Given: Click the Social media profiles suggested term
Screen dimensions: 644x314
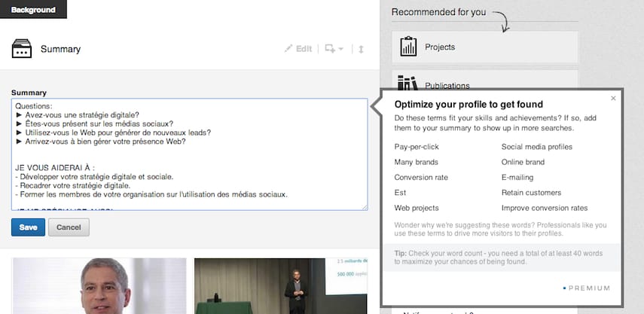Looking at the screenshot, I should point(537,147).
